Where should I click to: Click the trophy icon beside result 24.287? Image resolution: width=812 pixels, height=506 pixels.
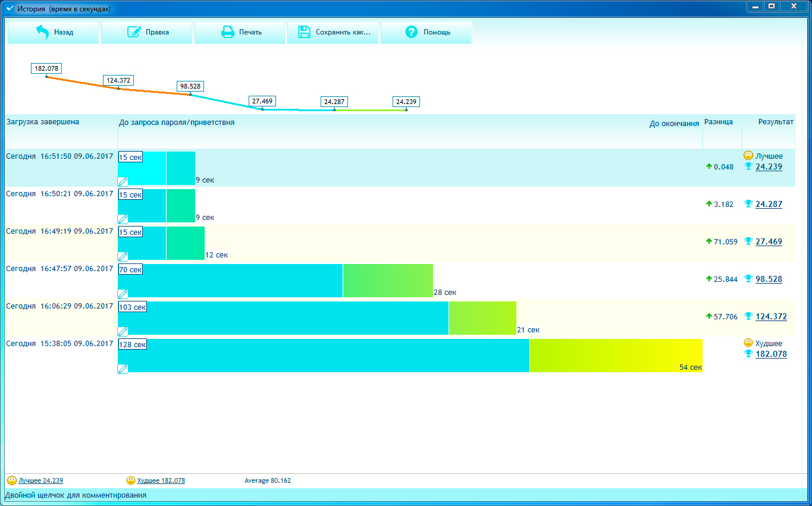tap(748, 204)
